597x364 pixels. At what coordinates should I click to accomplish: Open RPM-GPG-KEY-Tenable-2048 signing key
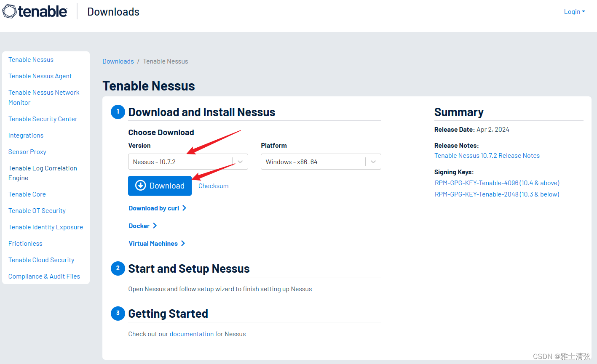[497, 194]
